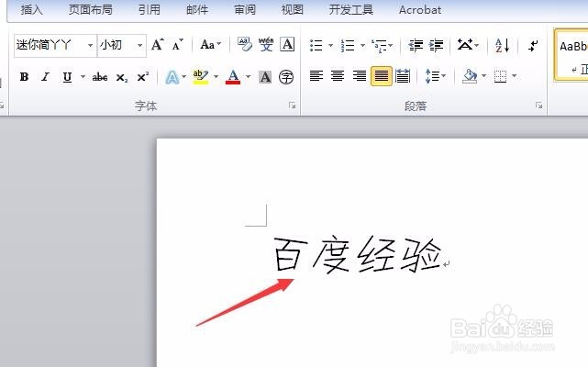588x367 pixels.
Task: Shrink font size with small A icon
Action: [x=177, y=45]
